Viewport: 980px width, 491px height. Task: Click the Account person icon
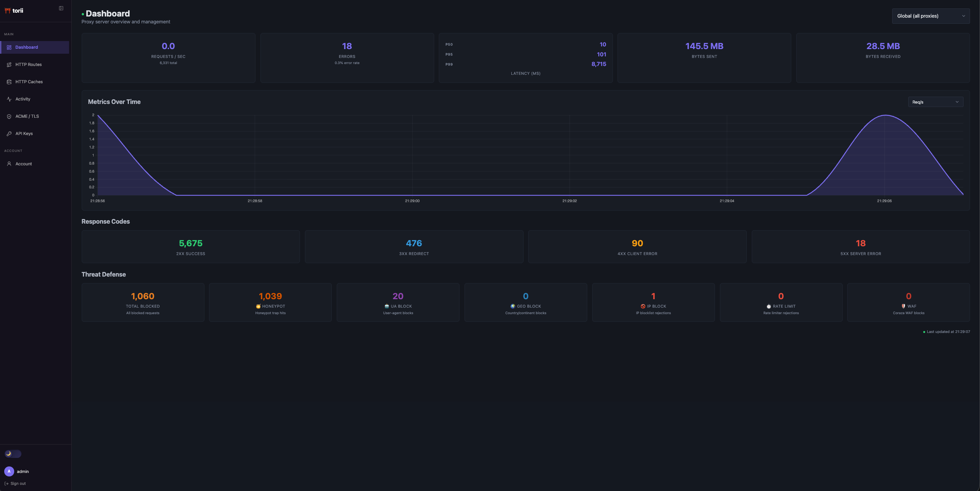[9, 164]
